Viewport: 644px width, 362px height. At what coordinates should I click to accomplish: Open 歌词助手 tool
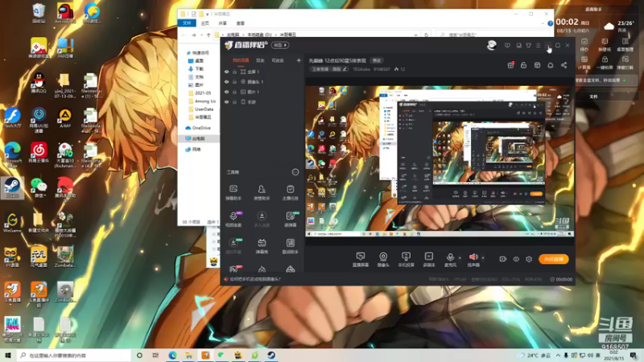click(x=290, y=246)
